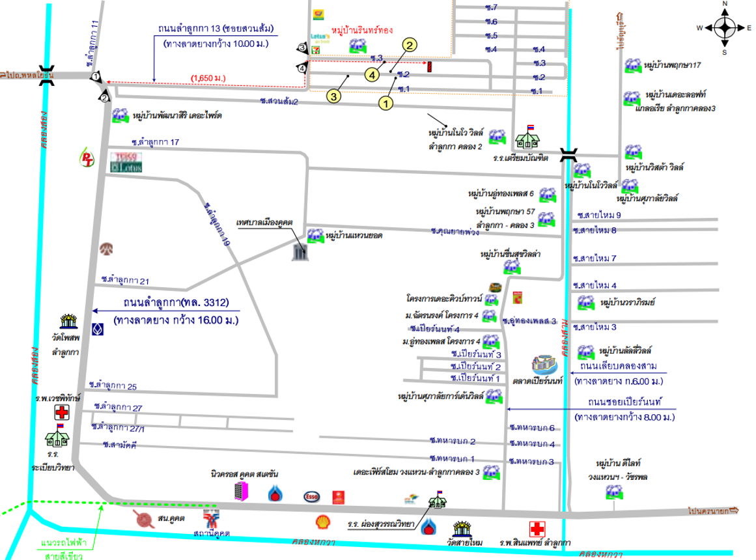Click the compass rose icon

[724, 28]
